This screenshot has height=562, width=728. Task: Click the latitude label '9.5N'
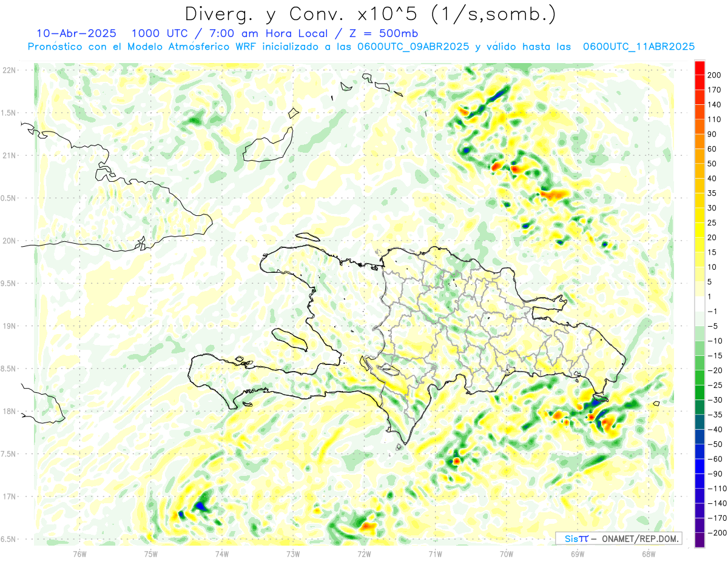tap(9, 284)
